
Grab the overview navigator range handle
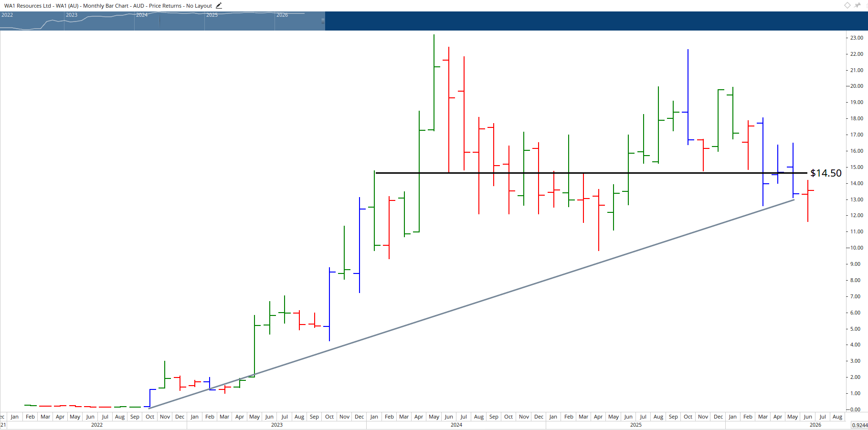click(323, 21)
